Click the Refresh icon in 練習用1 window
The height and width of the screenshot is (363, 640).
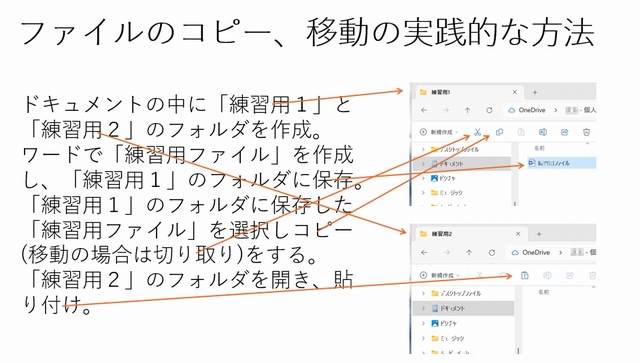pos(489,110)
